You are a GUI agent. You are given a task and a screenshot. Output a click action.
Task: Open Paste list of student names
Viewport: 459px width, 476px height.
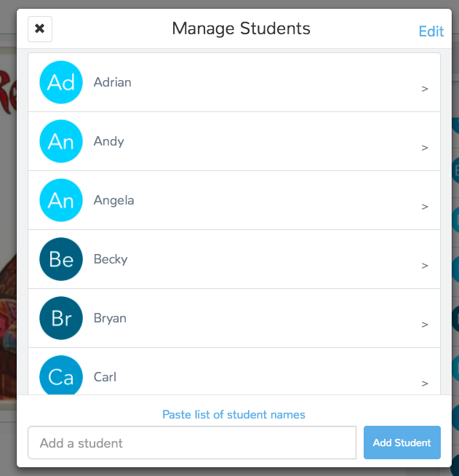coord(234,414)
